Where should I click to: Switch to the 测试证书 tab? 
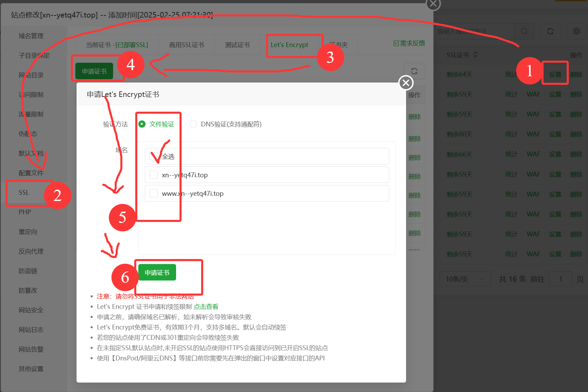(237, 45)
